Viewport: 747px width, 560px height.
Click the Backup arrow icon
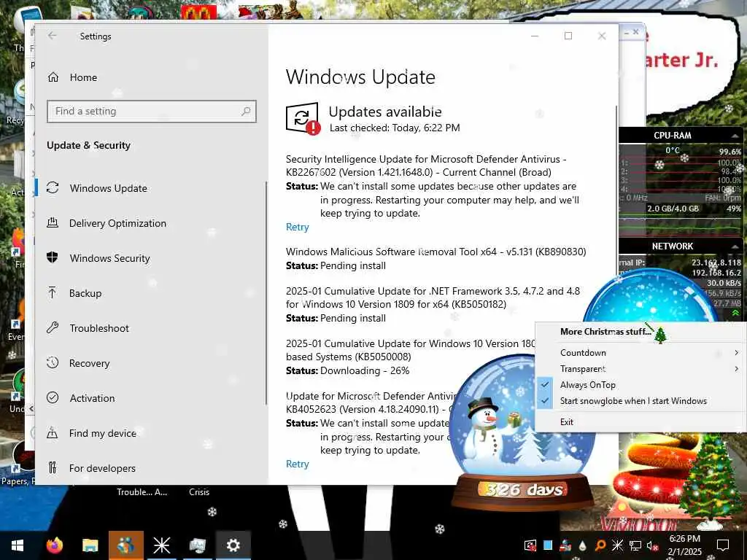[x=53, y=292]
